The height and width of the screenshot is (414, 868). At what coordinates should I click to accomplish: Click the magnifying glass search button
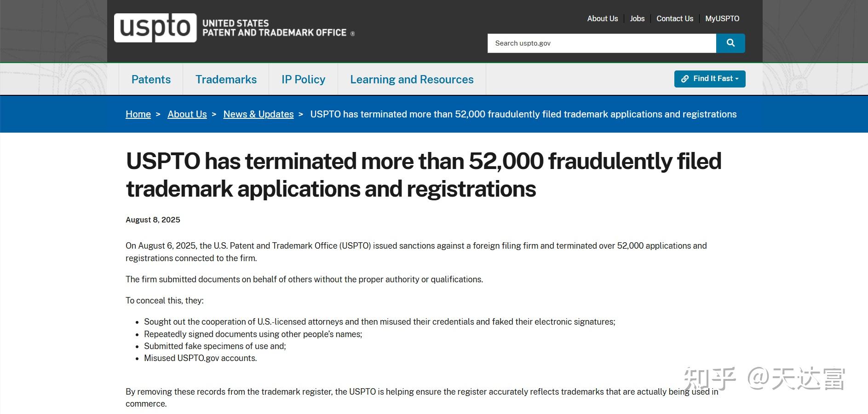[730, 43]
